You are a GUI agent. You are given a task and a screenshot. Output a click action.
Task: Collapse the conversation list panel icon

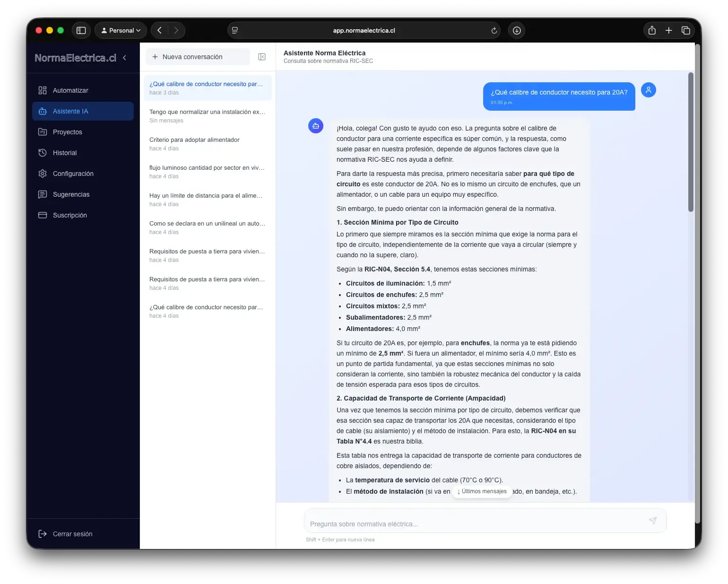(262, 57)
